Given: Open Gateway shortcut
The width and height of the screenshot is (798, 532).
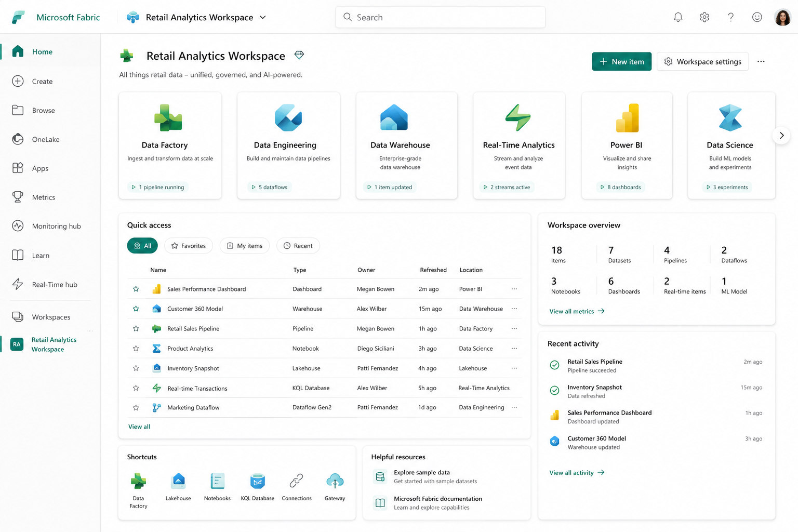Looking at the screenshot, I should click(335, 487).
